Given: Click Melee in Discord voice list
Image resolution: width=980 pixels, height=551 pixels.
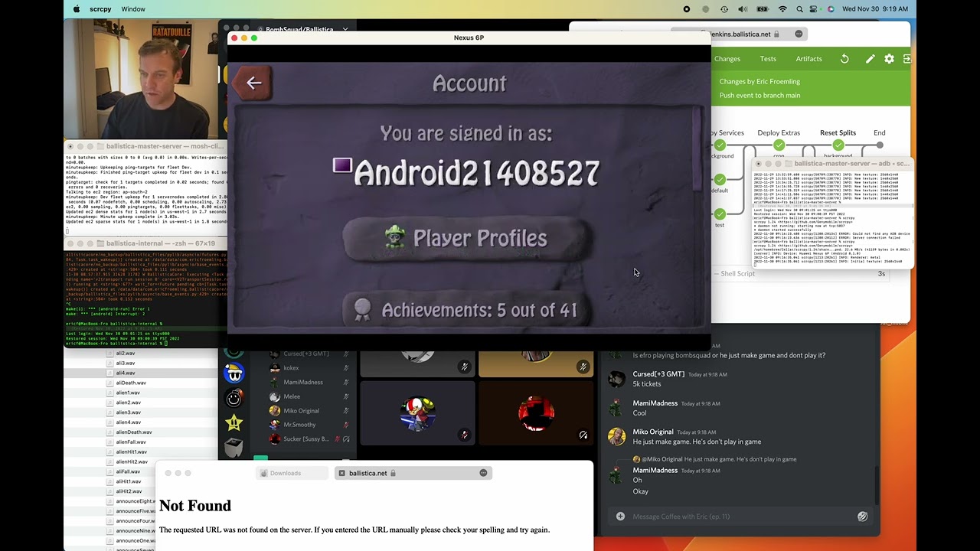Looking at the screenshot, I should click(x=292, y=396).
